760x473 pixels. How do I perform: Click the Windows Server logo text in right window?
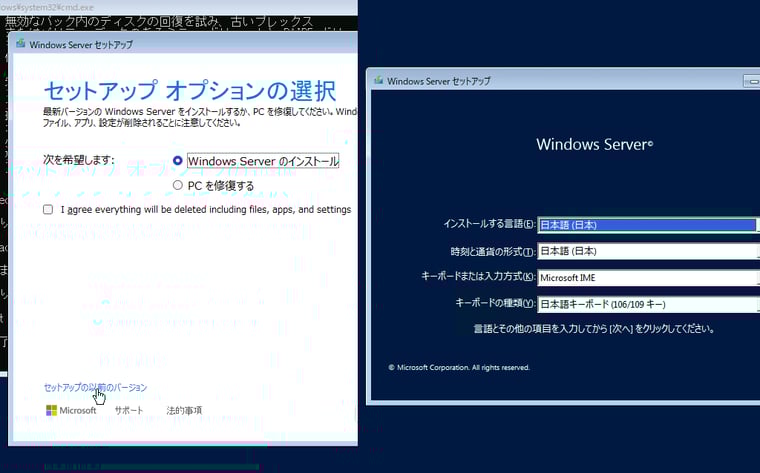point(594,144)
